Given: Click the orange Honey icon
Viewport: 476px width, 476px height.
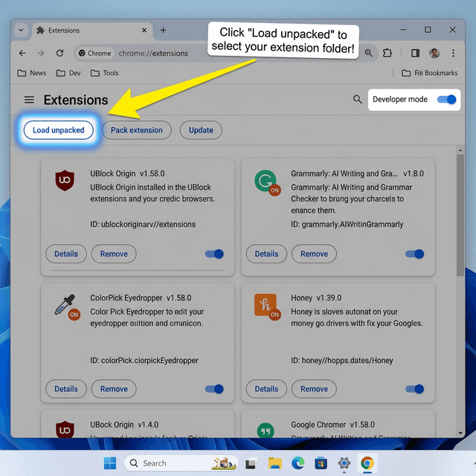Looking at the screenshot, I should coord(266,305).
